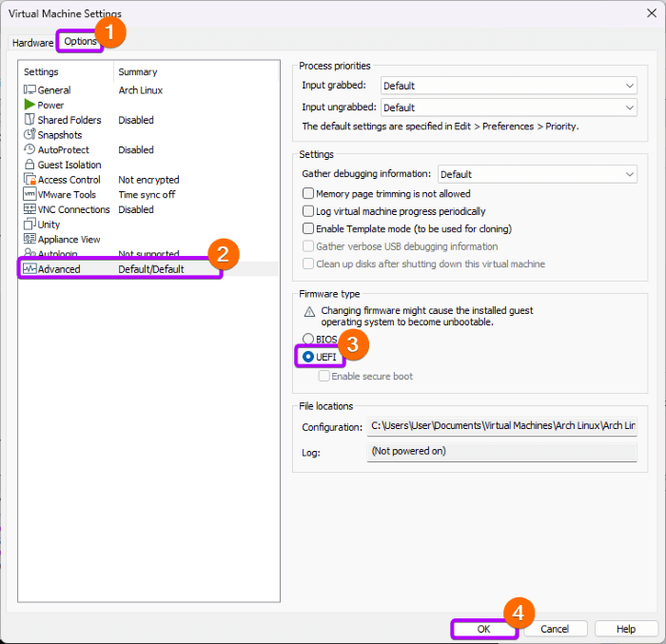Select the Shared Folders settings row
Viewport: 666px width, 644px height.
click(148, 120)
